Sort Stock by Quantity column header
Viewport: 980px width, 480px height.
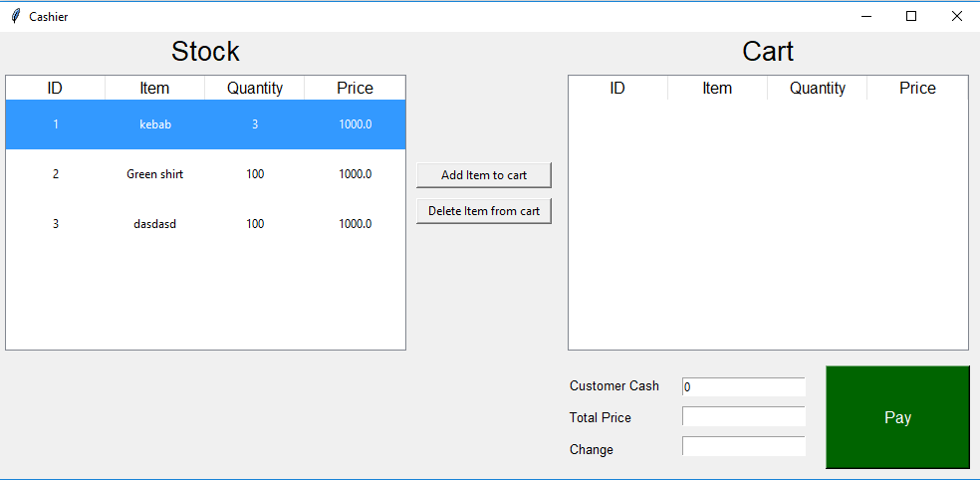tap(254, 88)
